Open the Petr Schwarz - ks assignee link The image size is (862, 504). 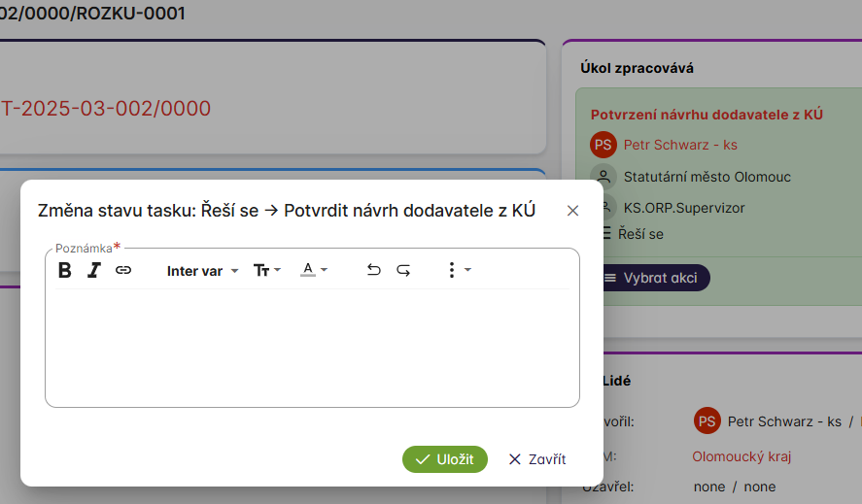click(x=680, y=145)
